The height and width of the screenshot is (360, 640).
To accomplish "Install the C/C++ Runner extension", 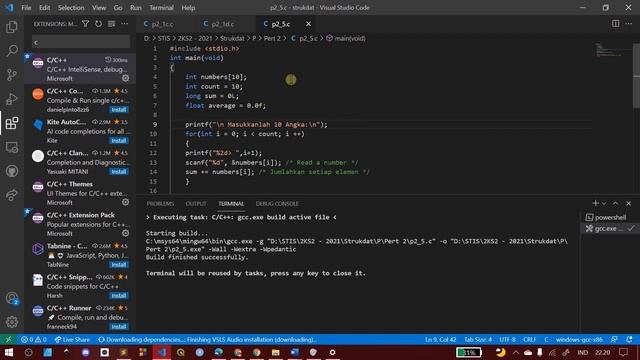I will pyautogui.click(x=119, y=327).
